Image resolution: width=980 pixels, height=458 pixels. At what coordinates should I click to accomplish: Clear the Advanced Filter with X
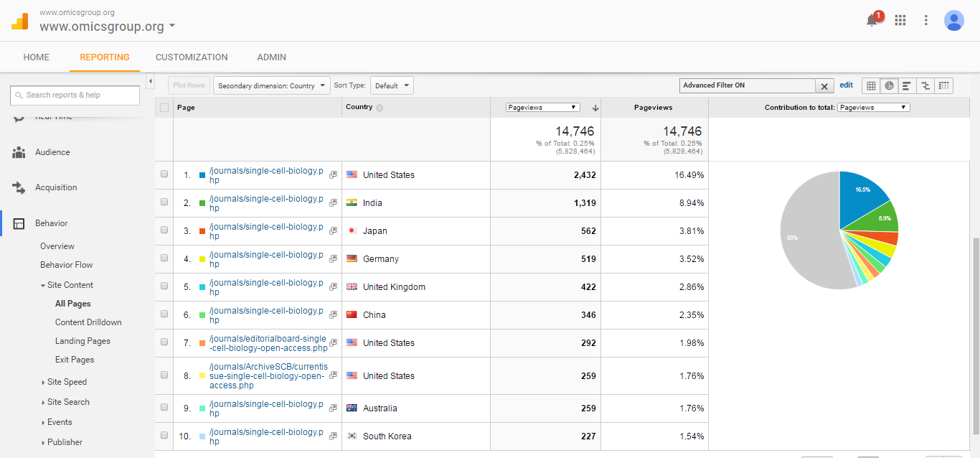pyautogui.click(x=825, y=86)
